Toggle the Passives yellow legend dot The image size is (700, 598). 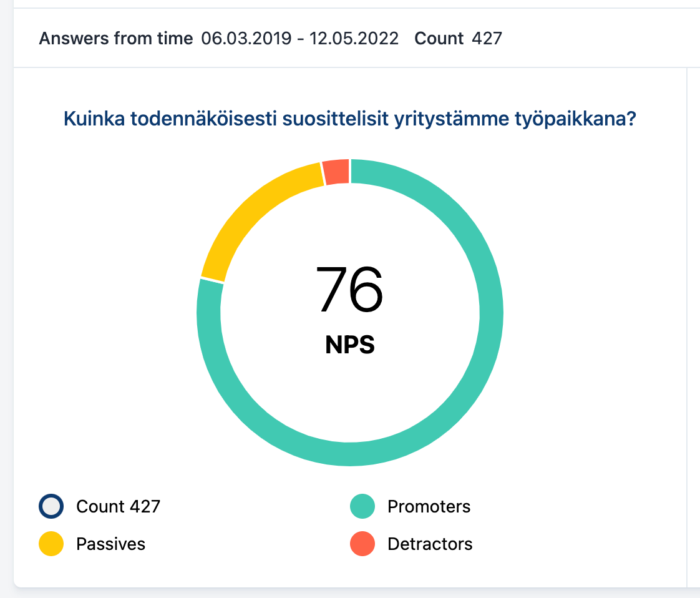point(51,544)
